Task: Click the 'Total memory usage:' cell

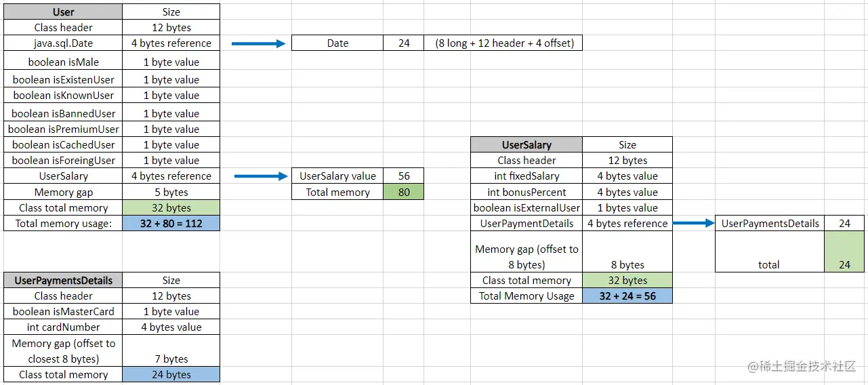Action: [63, 223]
